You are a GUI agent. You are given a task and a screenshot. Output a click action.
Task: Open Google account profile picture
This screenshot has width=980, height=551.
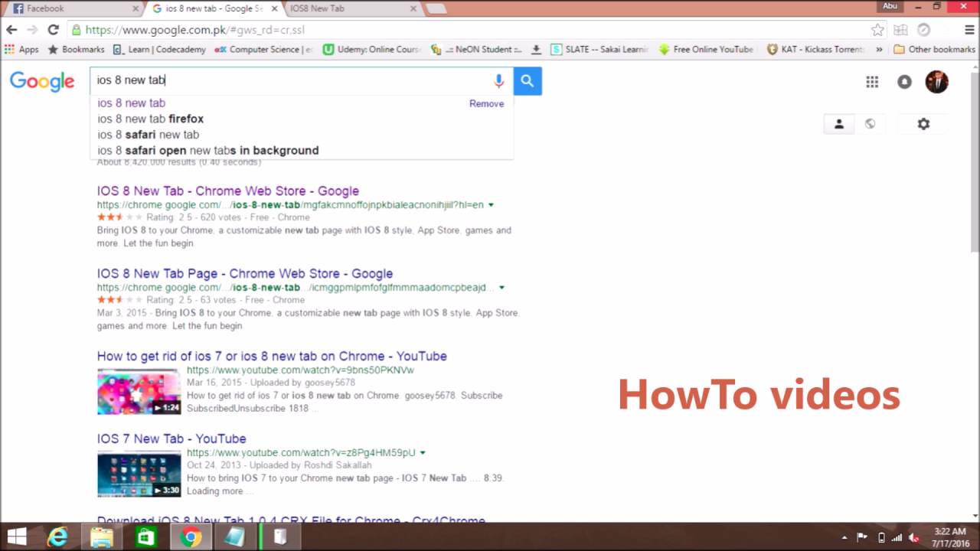[x=936, y=82]
